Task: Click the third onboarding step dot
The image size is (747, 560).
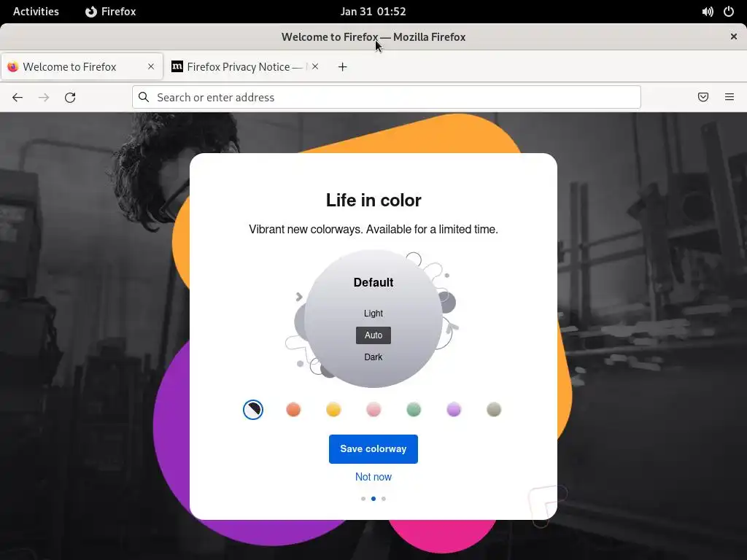Action: (384, 499)
